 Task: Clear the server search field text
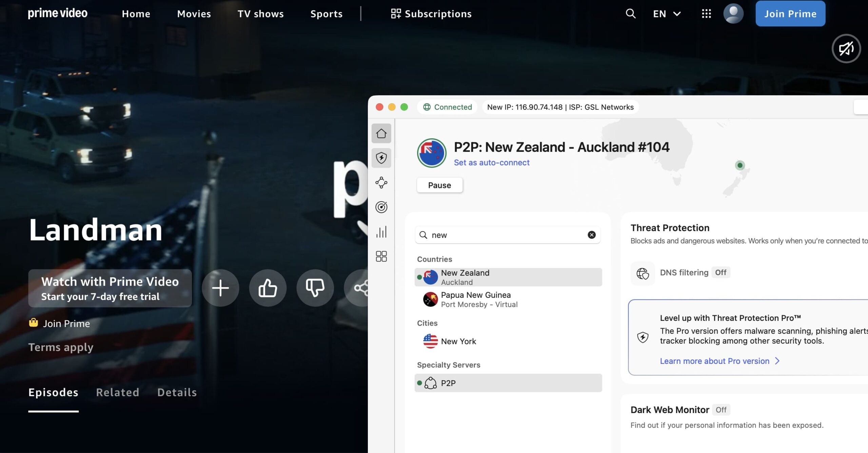(x=591, y=235)
